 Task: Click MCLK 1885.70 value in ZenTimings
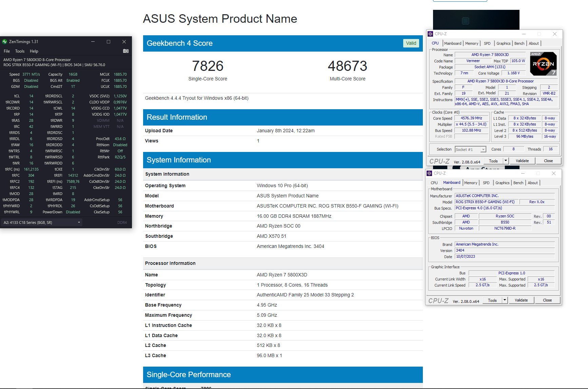click(x=120, y=74)
